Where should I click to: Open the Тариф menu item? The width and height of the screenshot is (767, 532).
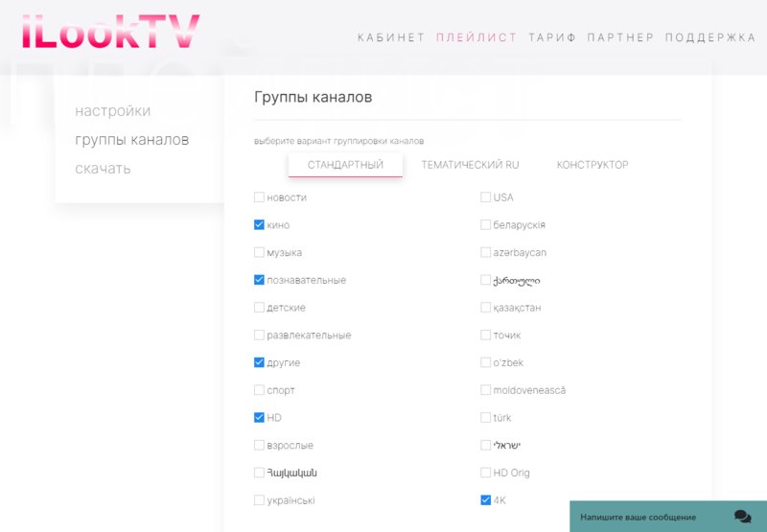click(551, 38)
